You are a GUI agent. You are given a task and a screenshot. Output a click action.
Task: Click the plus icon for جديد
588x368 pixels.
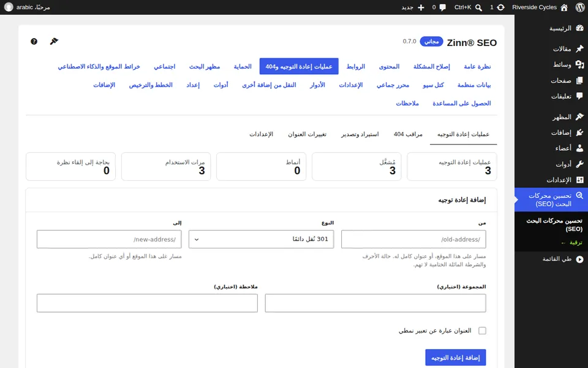421,7
